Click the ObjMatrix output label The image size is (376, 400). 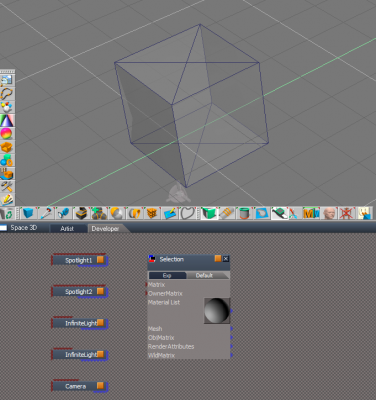pos(161,337)
